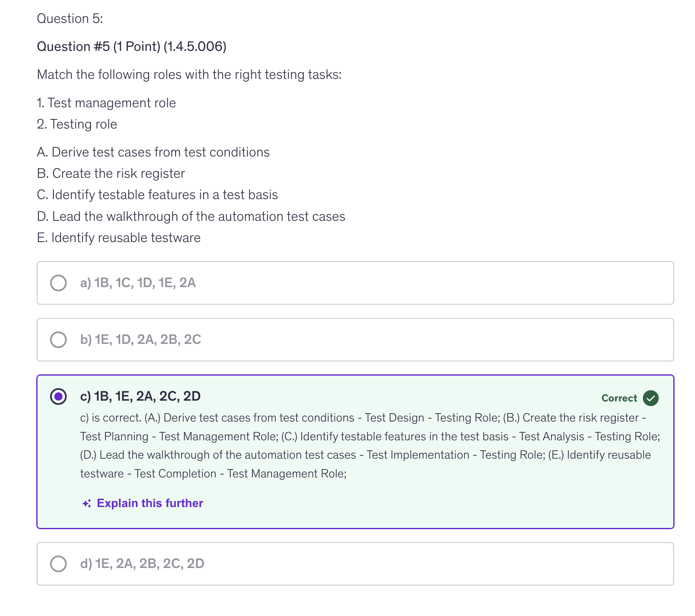Screen dimensions: 695x616
Task: Click the Test management role list item
Action: pyautogui.click(x=106, y=103)
